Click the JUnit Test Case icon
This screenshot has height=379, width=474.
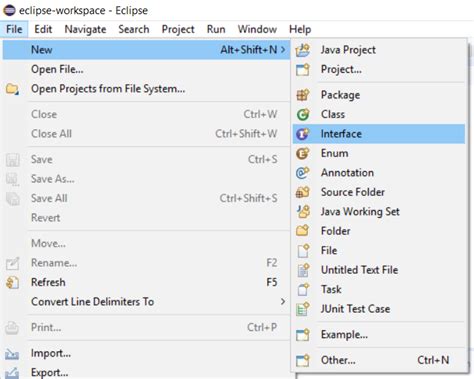click(303, 309)
